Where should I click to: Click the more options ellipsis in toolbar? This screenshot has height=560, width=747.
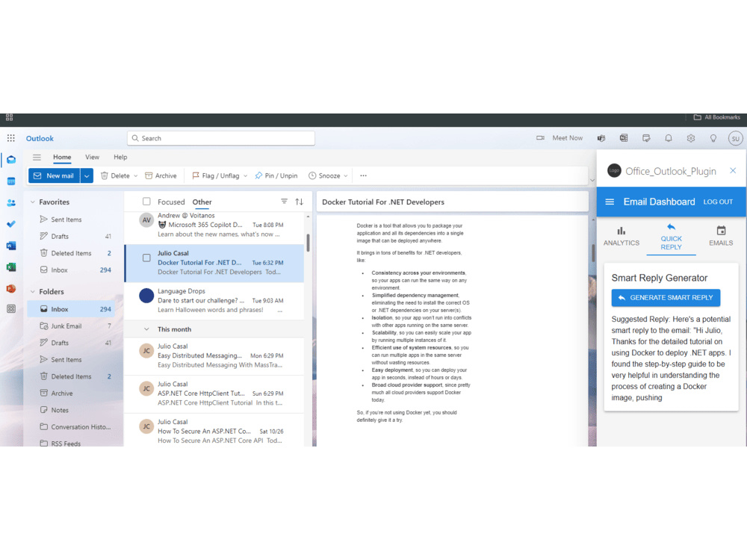click(364, 175)
